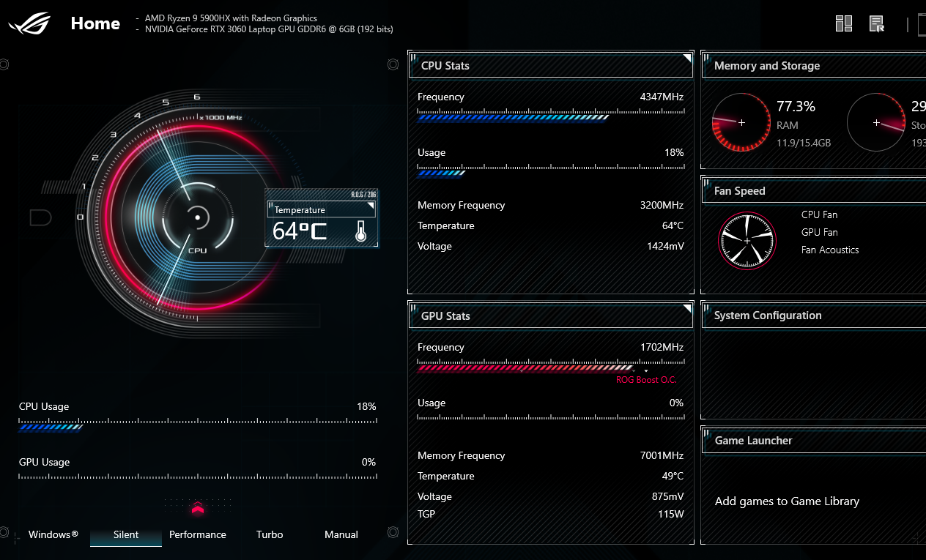The height and width of the screenshot is (560, 926).
Task: Click the Fan Speed panel header
Action: (x=813, y=190)
